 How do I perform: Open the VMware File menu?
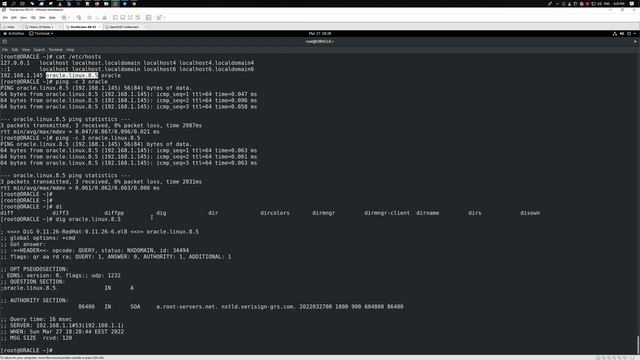coord(5,18)
